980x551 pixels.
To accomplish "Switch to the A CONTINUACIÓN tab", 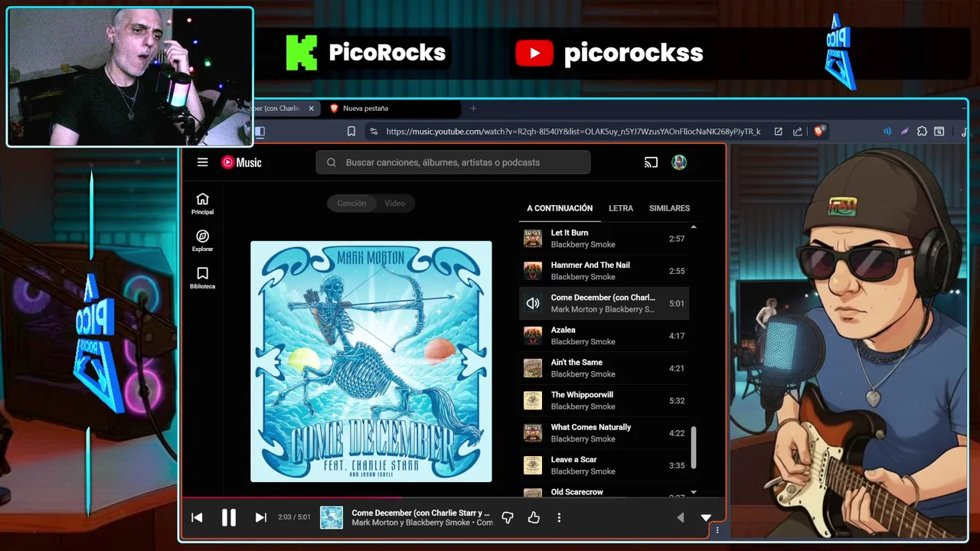I will 560,208.
